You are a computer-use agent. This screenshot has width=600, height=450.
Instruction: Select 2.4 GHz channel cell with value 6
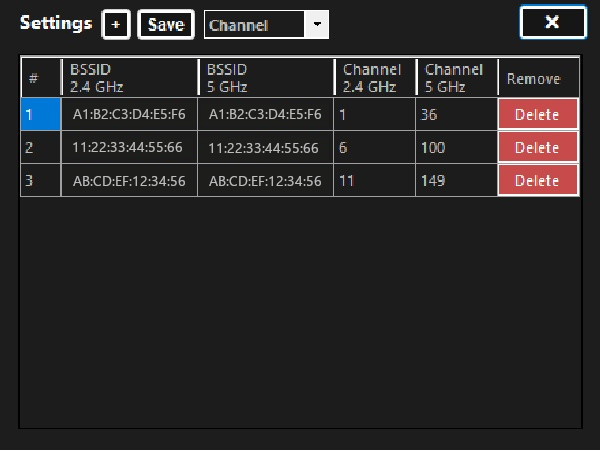pos(375,147)
